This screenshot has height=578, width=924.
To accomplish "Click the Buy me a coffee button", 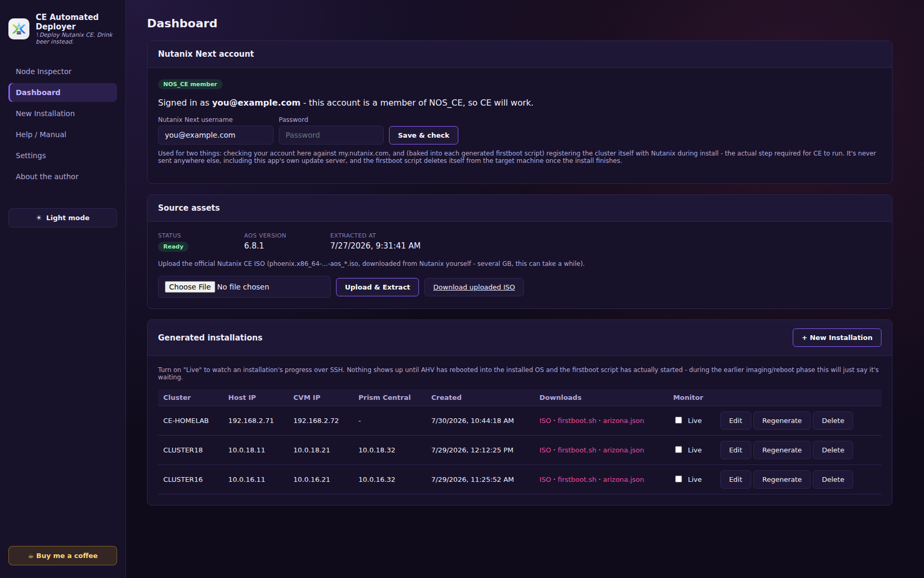I will coord(62,555).
